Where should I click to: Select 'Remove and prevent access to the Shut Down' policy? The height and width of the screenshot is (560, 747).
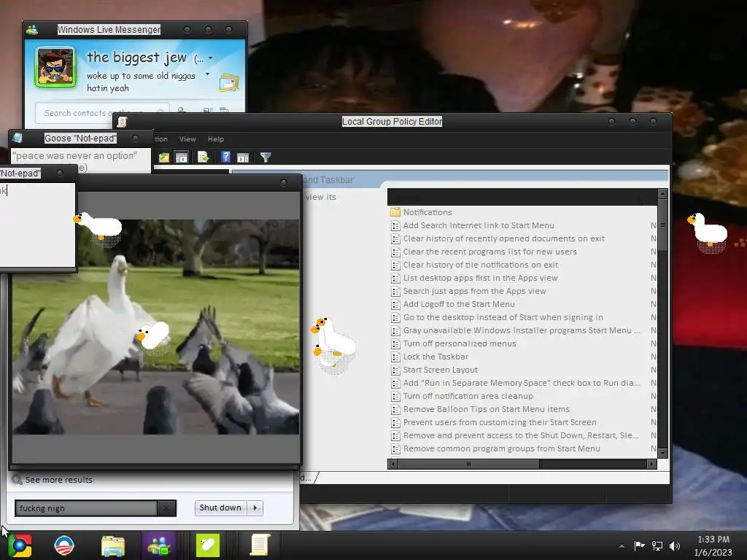tap(521, 436)
